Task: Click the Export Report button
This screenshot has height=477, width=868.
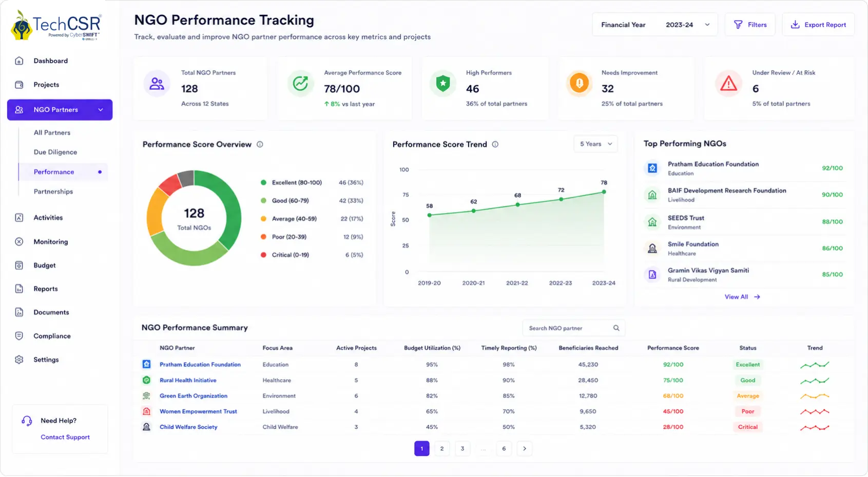Action: [818, 25]
